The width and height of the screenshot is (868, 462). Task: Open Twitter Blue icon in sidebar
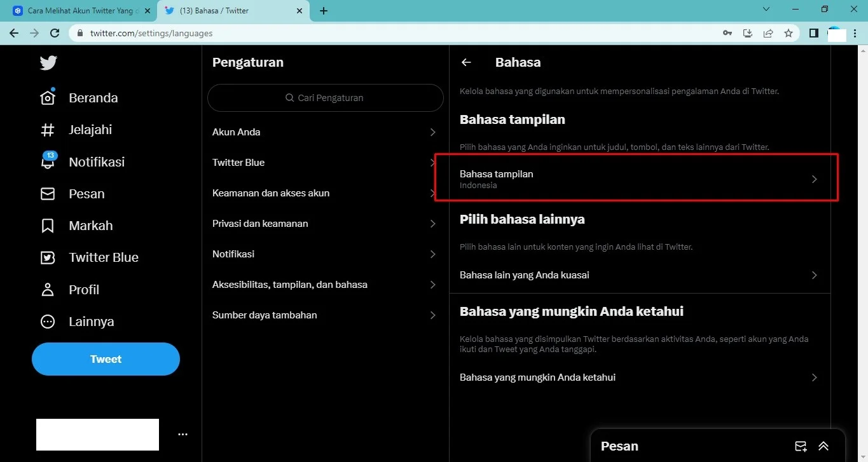tap(48, 257)
